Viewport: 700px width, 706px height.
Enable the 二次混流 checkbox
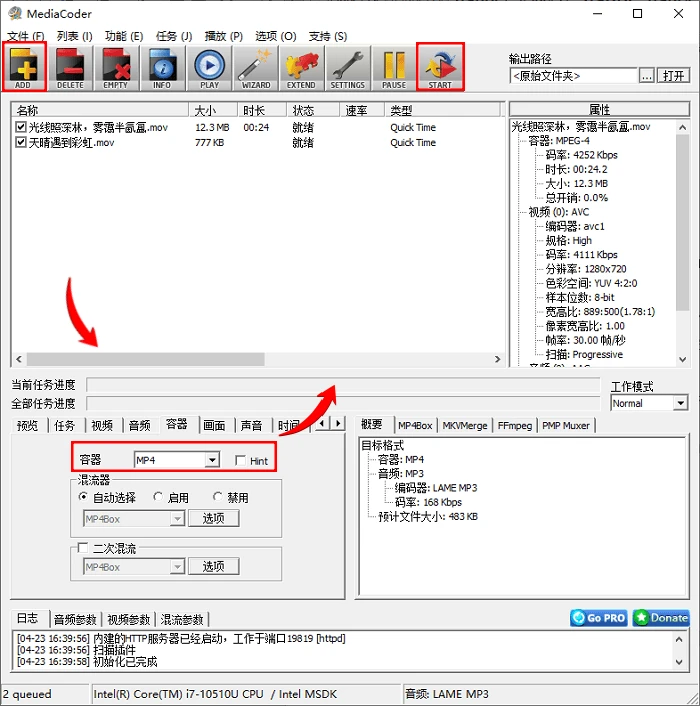tap(82, 548)
